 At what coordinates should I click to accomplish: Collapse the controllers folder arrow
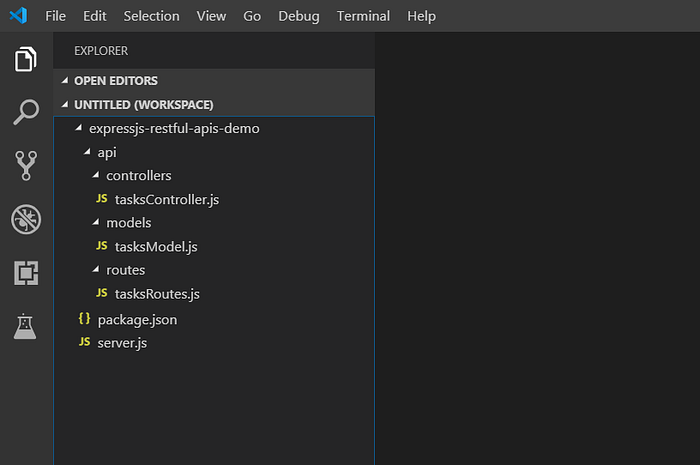[96, 175]
